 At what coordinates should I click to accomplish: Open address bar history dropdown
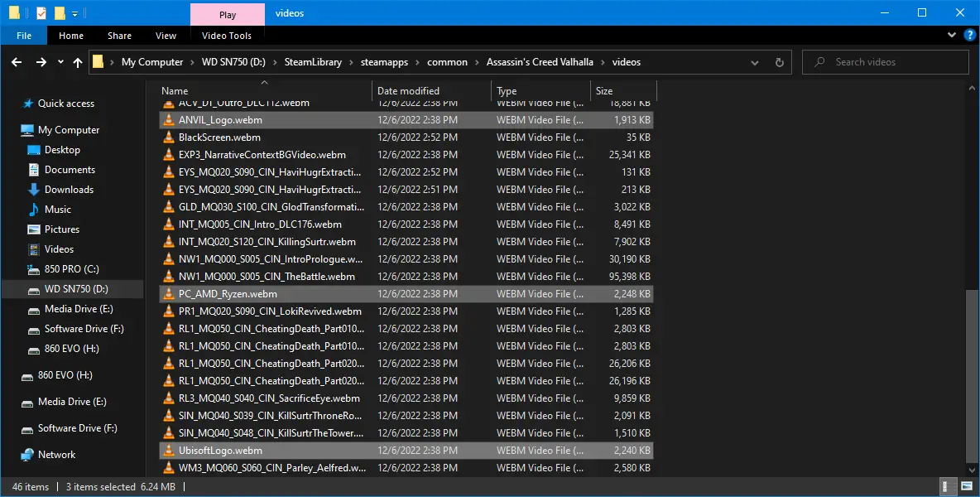point(754,62)
